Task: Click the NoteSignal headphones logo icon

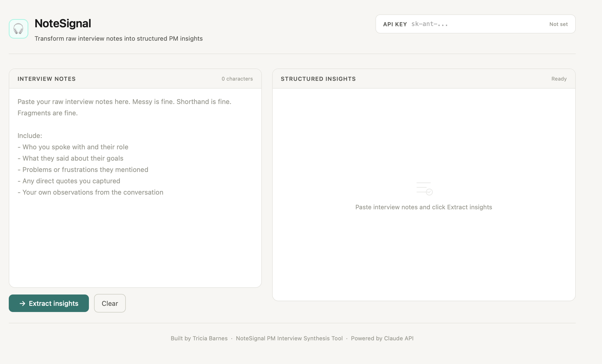Action: 19,29
